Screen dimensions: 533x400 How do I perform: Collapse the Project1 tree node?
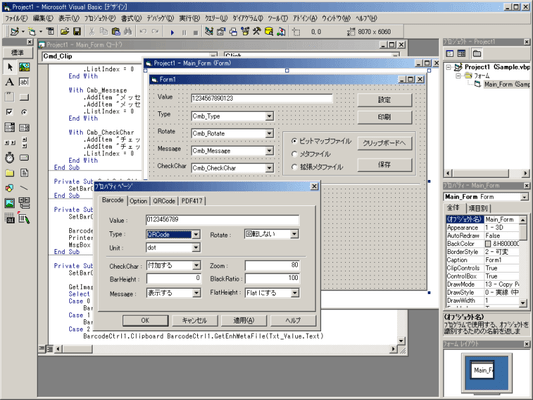449,67
